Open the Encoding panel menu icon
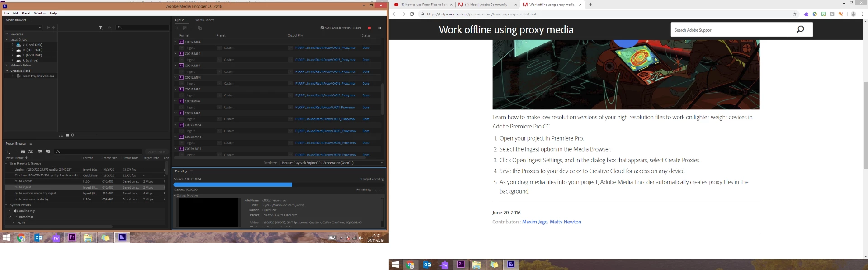The image size is (868, 270). tap(191, 171)
